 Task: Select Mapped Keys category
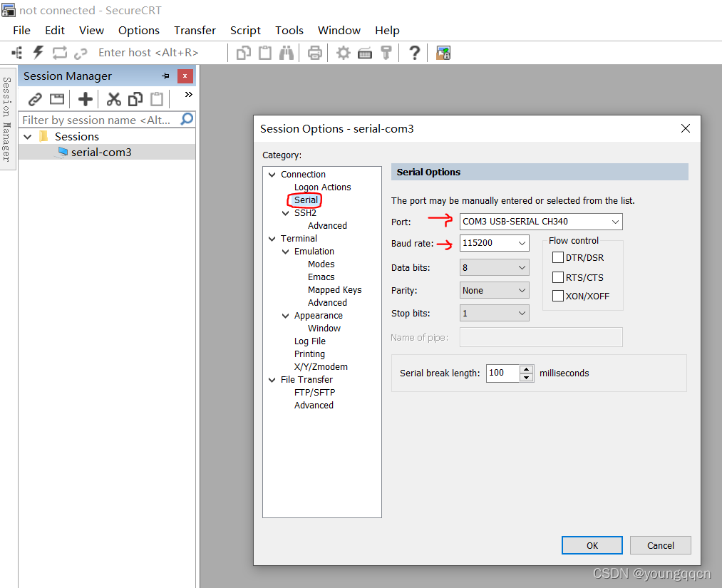[x=335, y=290]
